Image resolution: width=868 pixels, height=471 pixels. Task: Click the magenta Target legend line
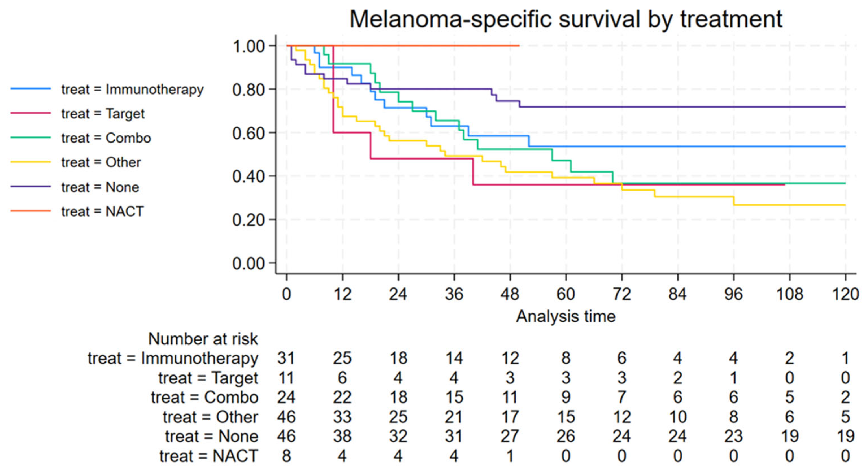click(31, 113)
